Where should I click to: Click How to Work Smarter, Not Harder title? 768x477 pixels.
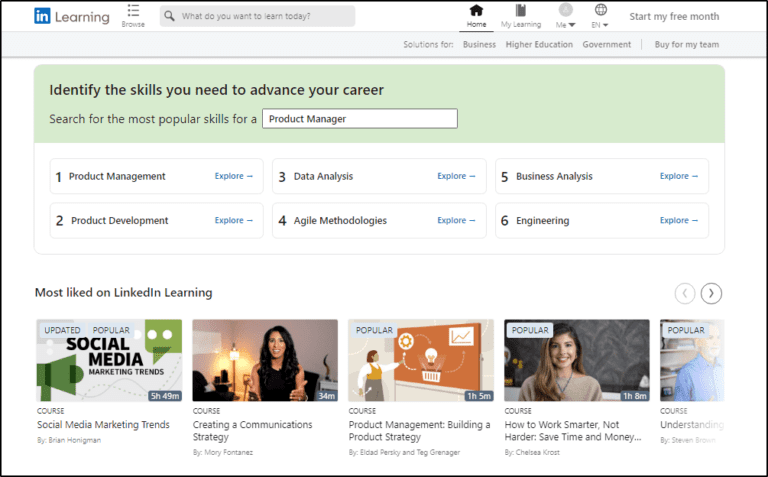(573, 430)
